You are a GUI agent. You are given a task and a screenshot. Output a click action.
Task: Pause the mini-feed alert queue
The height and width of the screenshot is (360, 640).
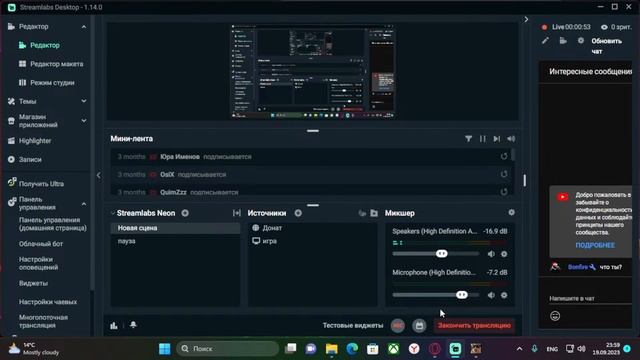pyautogui.click(x=482, y=139)
